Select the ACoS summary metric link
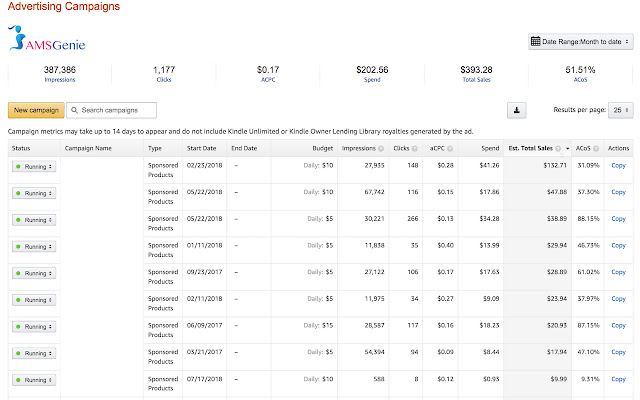 [x=580, y=80]
